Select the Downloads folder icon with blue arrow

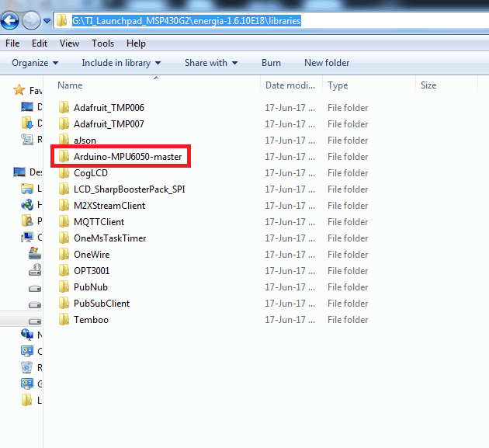(27, 123)
